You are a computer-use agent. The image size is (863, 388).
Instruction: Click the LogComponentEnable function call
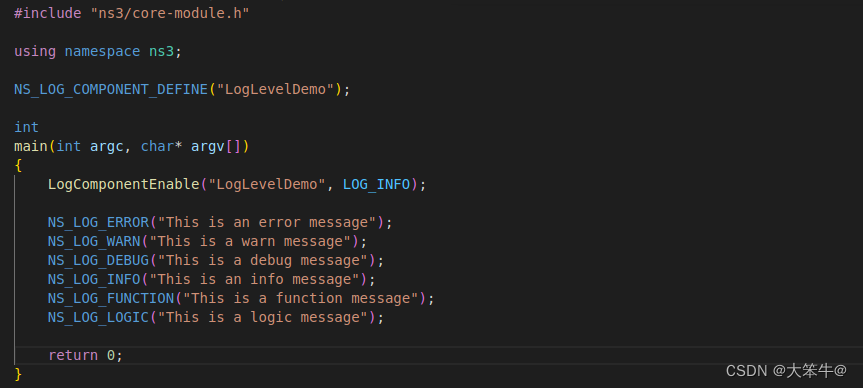click(124, 184)
